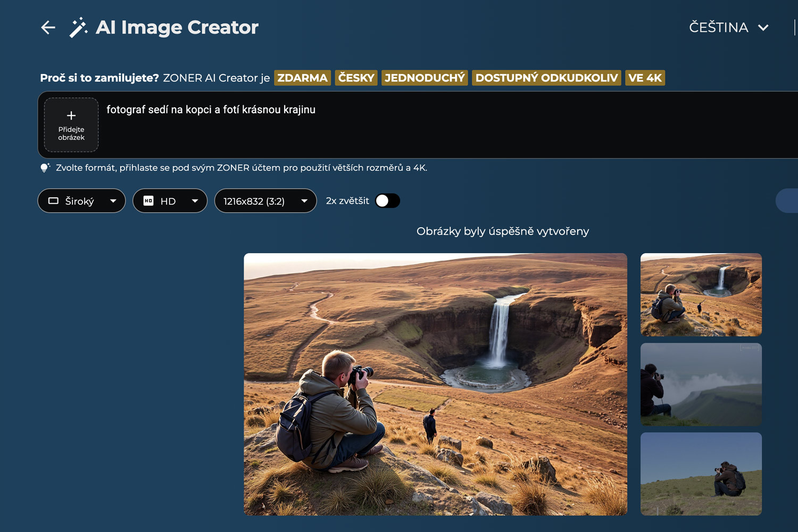
Task: Toggle the 2x zvětšit switch
Action: pos(387,201)
